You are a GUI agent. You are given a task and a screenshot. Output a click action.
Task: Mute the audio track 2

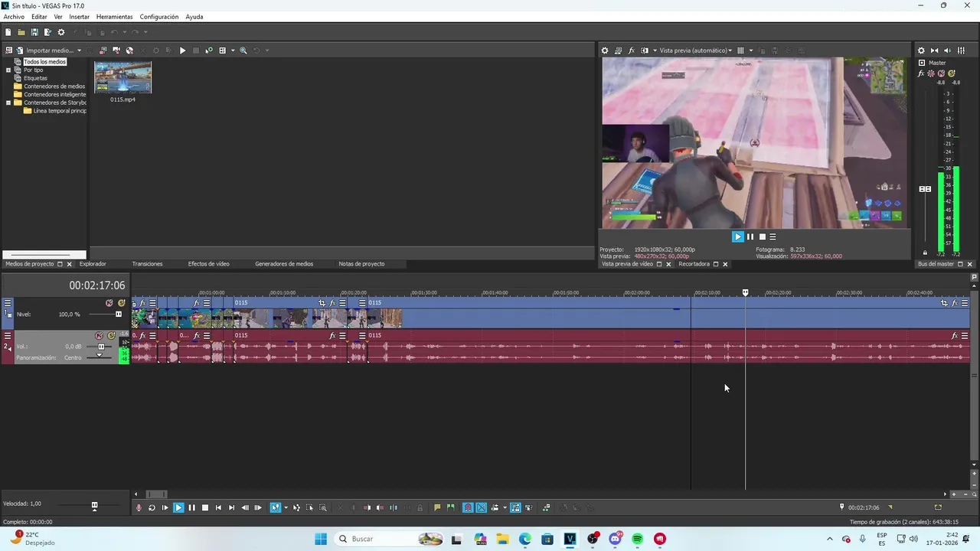(x=99, y=336)
